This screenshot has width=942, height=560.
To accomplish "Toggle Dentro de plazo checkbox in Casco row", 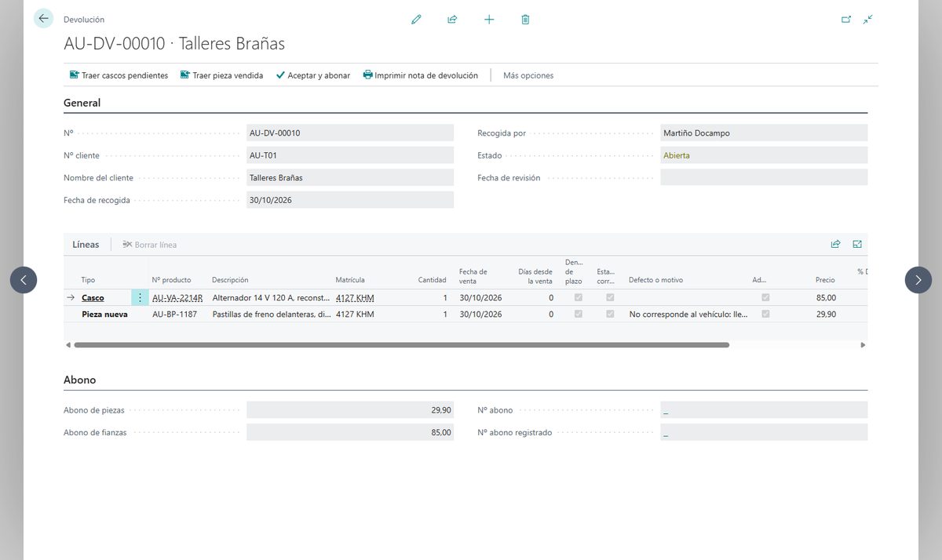I will 579,298.
